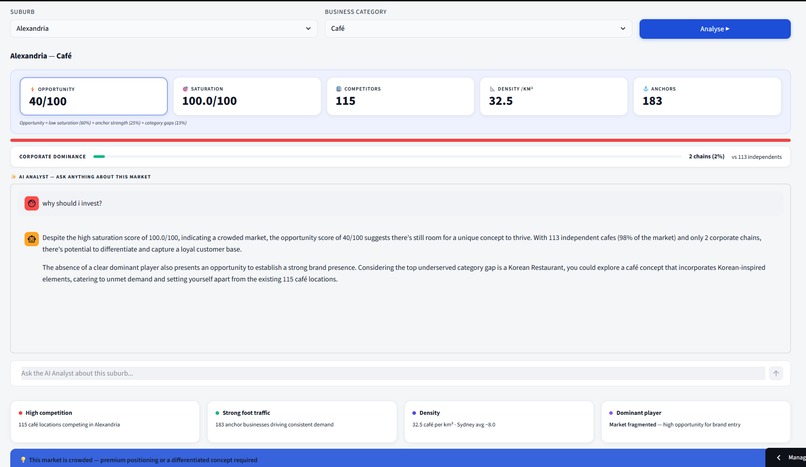Open the Suburb dropdown showing Alexandria
Screen dimensions: 806x467
(x=163, y=28)
